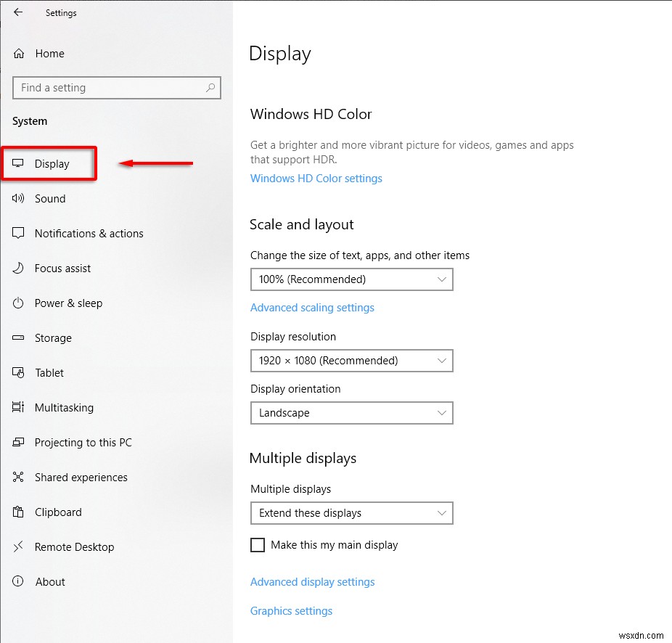The width and height of the screenshot is (672, 643).
Task: Open Power & sleep settings
Action: pos(68,303)
